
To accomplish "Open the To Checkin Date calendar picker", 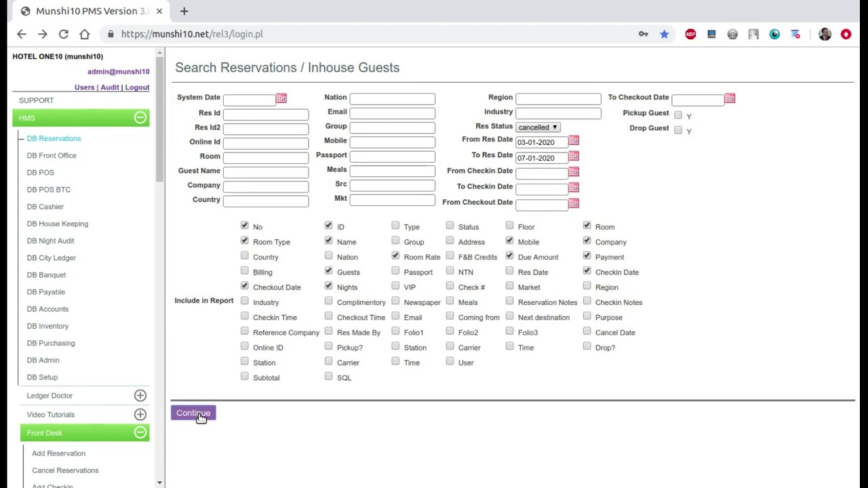I will pyautogui.click(x=574, y=187).
